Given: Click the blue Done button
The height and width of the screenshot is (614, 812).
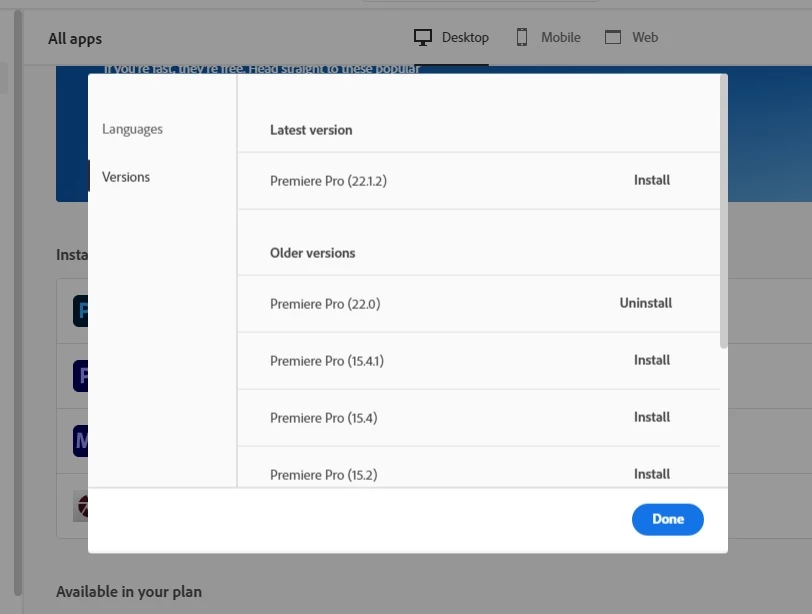Looking at the screenshot, I should (668, 519).
